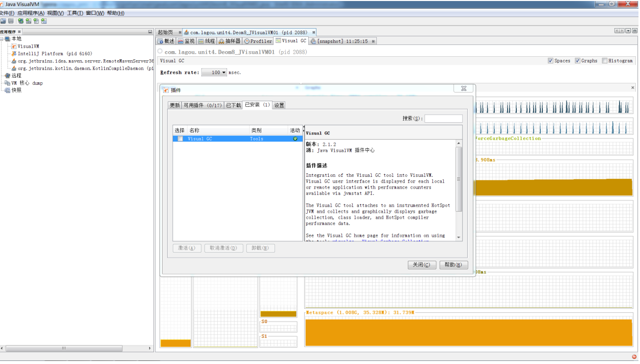
Task: Click the Save toolbar icon (second toolbar icon)
Action: pyautogui.click(x=11, y=21)
